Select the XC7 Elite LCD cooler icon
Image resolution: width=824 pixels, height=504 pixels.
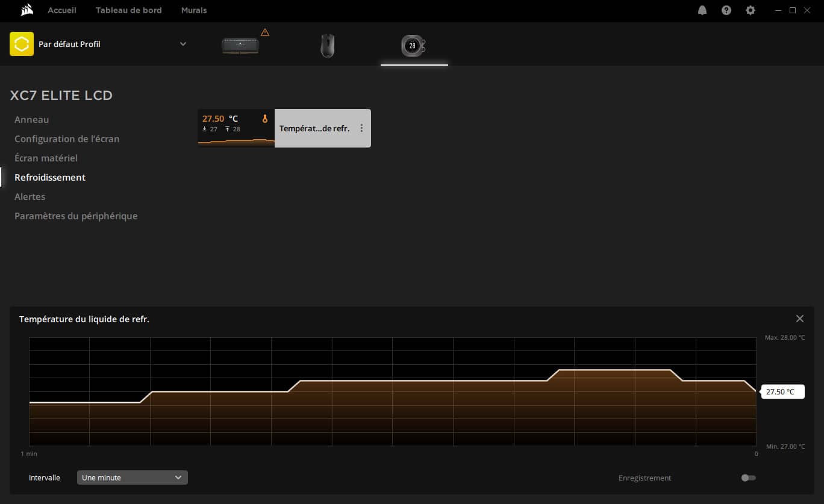coord(414,46)
